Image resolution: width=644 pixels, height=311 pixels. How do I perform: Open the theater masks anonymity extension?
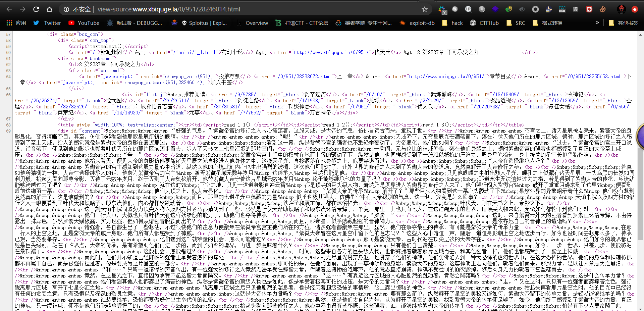(508, 9)
